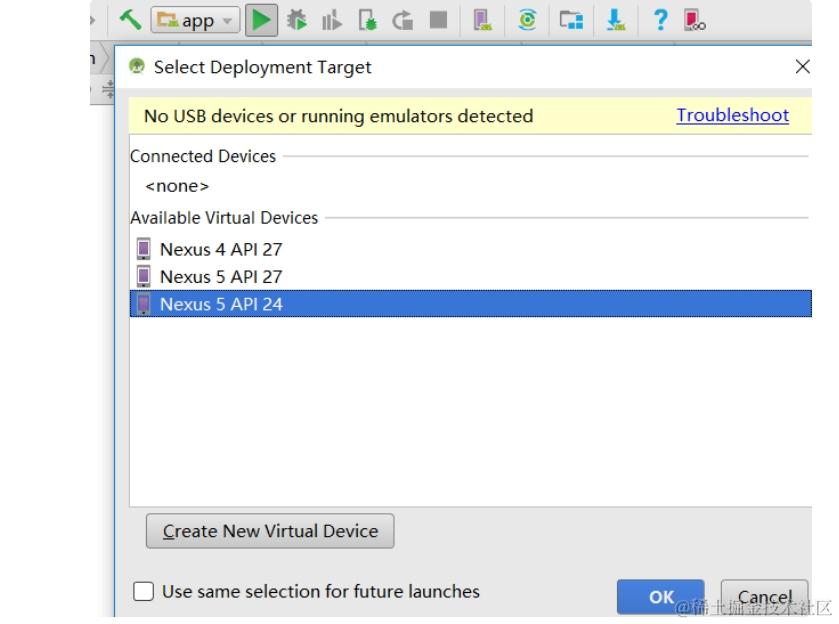Click the Nexus 4 API 27 phone icon
The height and width of the screenshot is (624, 839).
[143, 249]
